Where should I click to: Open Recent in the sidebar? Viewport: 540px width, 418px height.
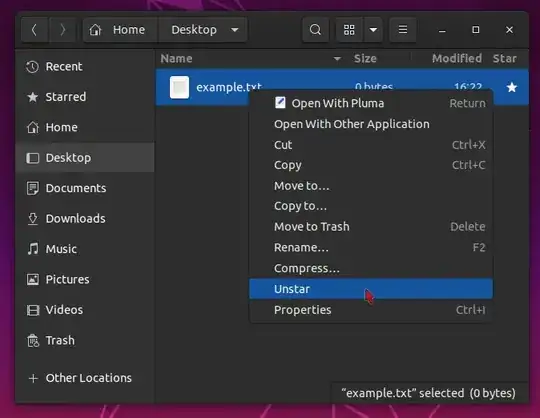click(85, 66)
